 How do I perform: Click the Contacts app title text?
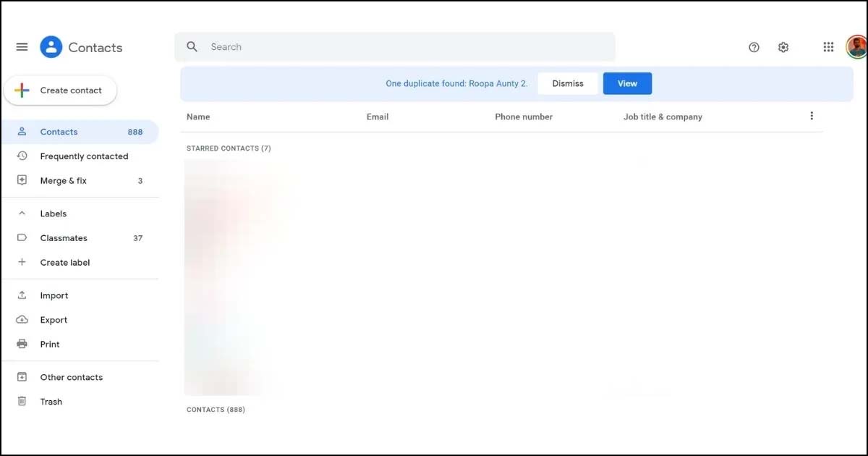tap(95, 47)
